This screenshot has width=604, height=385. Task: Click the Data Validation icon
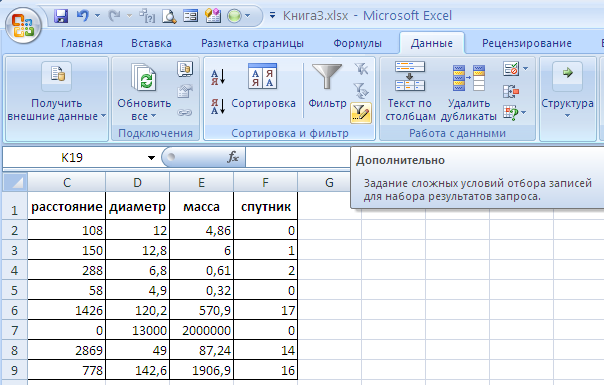coord(511,69)
